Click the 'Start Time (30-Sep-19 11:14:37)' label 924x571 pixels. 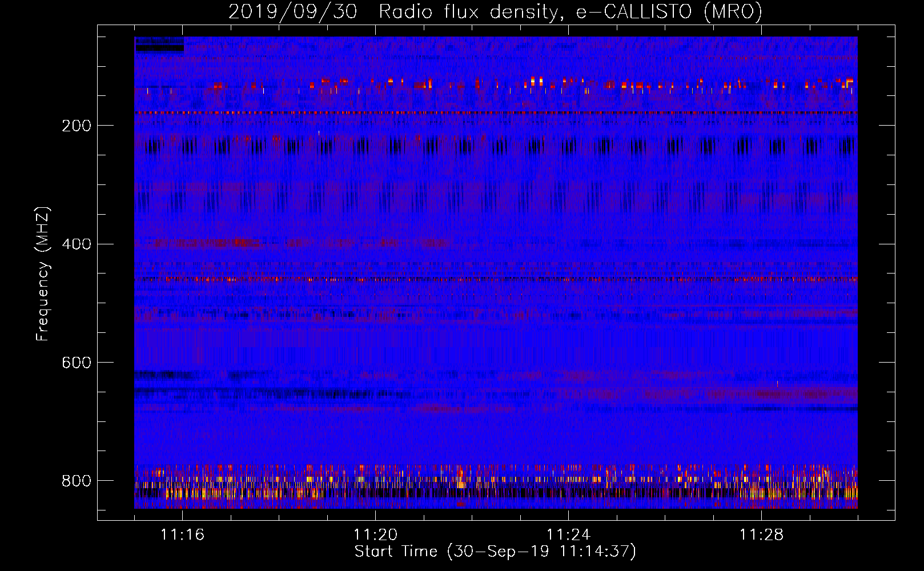[495, 552]
